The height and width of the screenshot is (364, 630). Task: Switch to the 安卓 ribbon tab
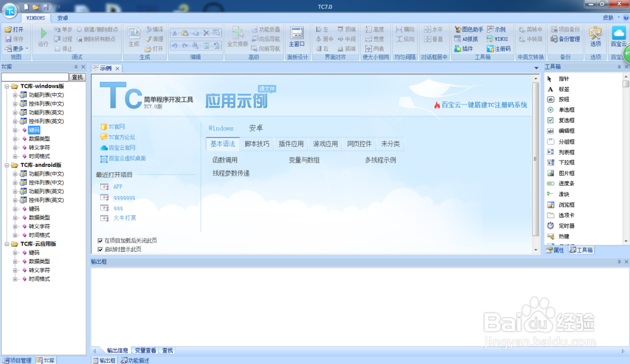(62, 18)
